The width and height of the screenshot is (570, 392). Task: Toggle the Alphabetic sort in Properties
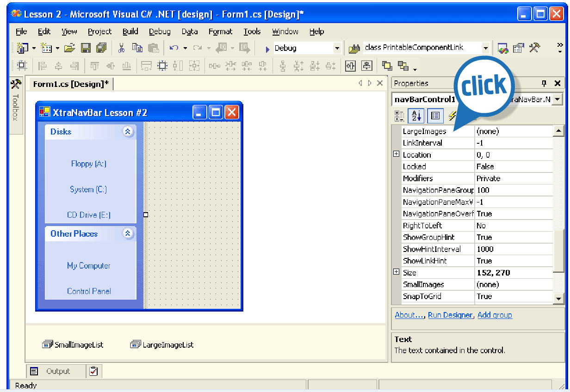[415, 116]
